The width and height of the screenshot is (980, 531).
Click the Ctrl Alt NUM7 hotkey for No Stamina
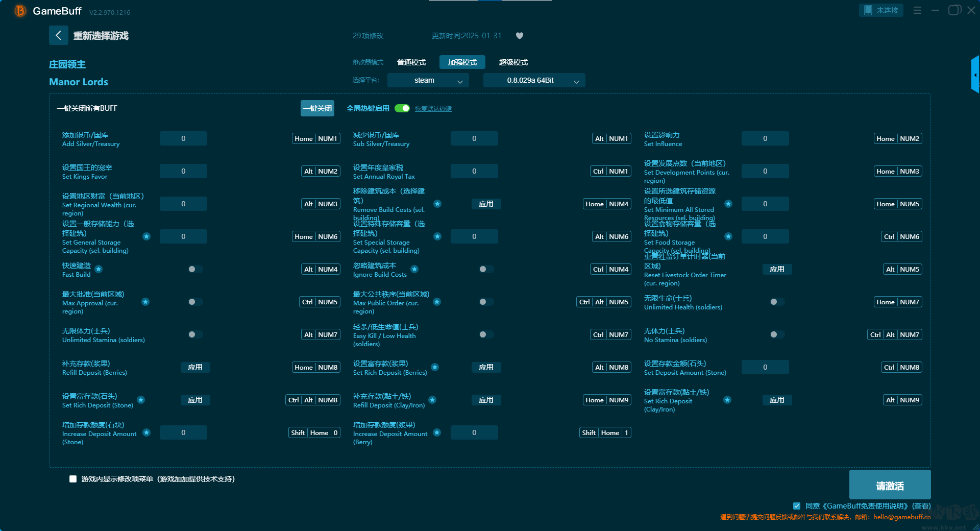[895, 334]
